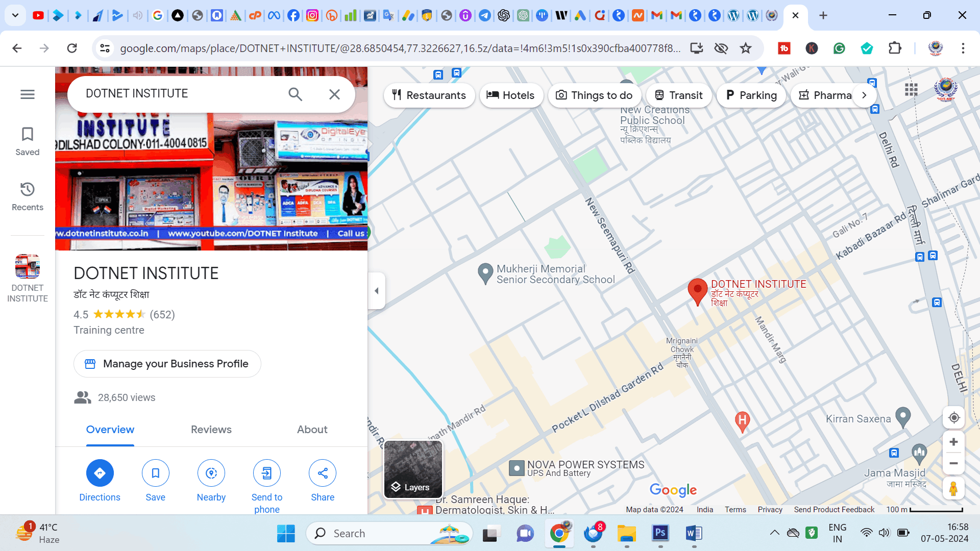Get Directions to DOTNET INSTITUTE
The image size is (980, 551).
pos(100,473)
